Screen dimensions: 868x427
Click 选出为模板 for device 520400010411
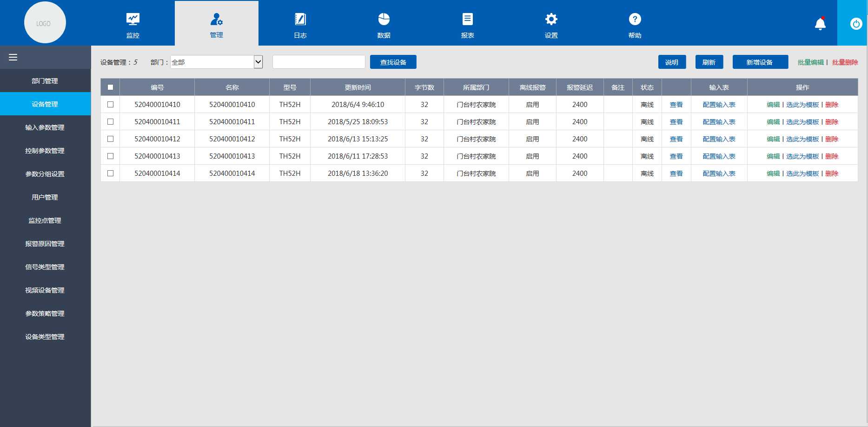(x=802, y=122)
